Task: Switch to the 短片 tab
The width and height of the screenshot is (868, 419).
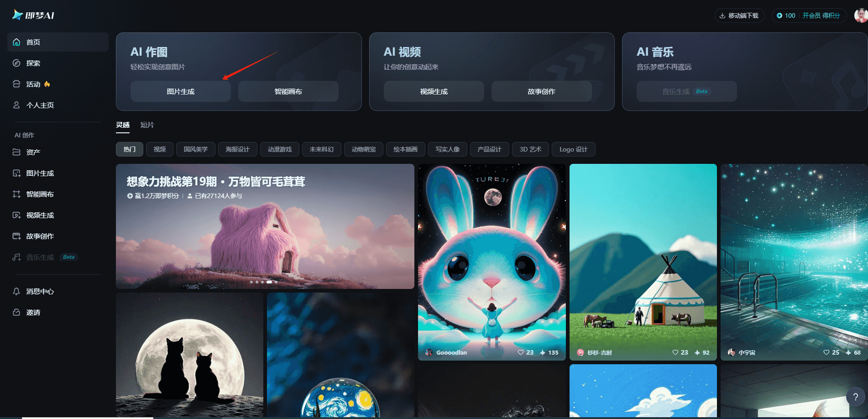Action: pos(147,125)
